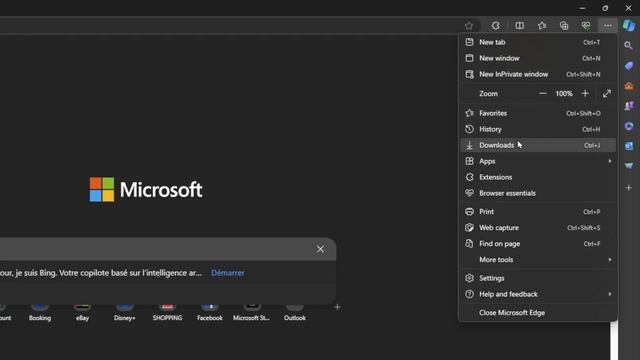Choose Close Microsoft Edge
Image resolution: width=640 pixels, height=360 pixels.
[x=538, y=313]
